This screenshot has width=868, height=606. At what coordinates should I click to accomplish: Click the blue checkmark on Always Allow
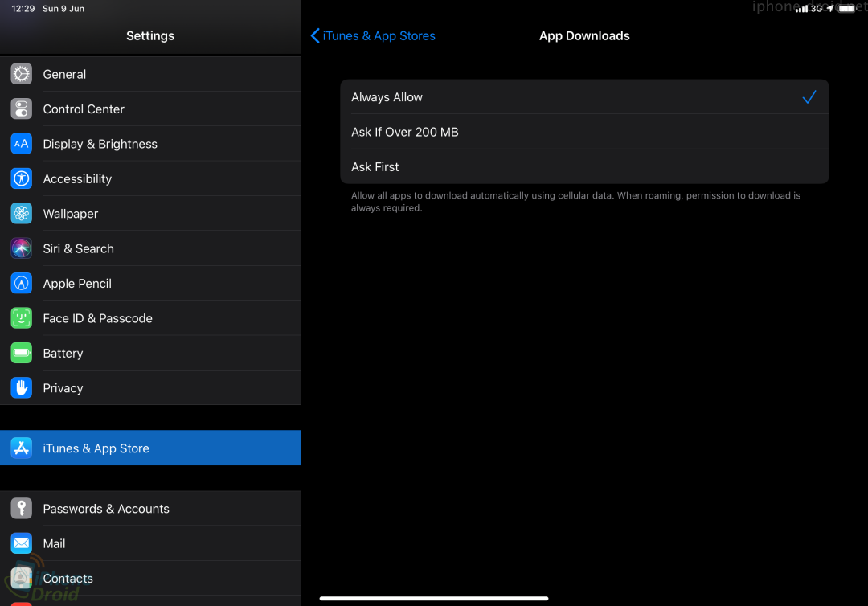coord(809,97)
